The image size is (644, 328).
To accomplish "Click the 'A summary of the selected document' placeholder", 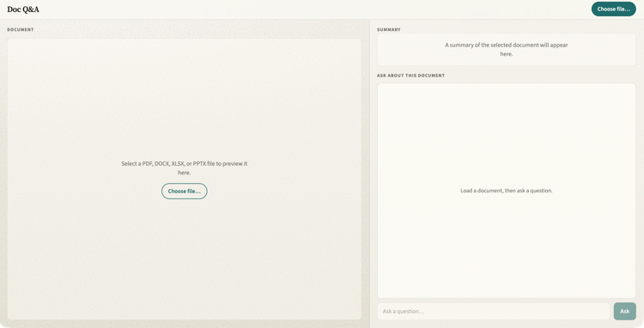I will coord(507,49).
